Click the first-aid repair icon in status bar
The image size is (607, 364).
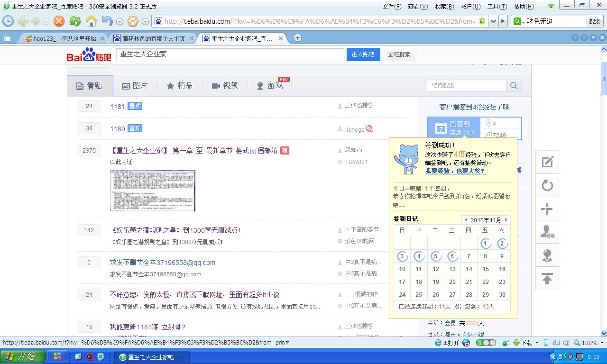pyautogui.click(x=467, y=343)
